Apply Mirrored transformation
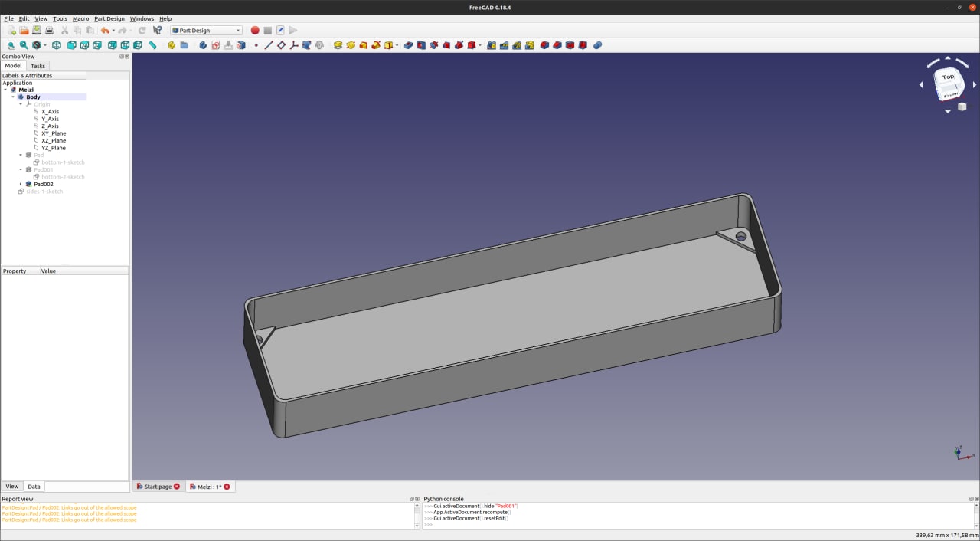 pos(492,45)
